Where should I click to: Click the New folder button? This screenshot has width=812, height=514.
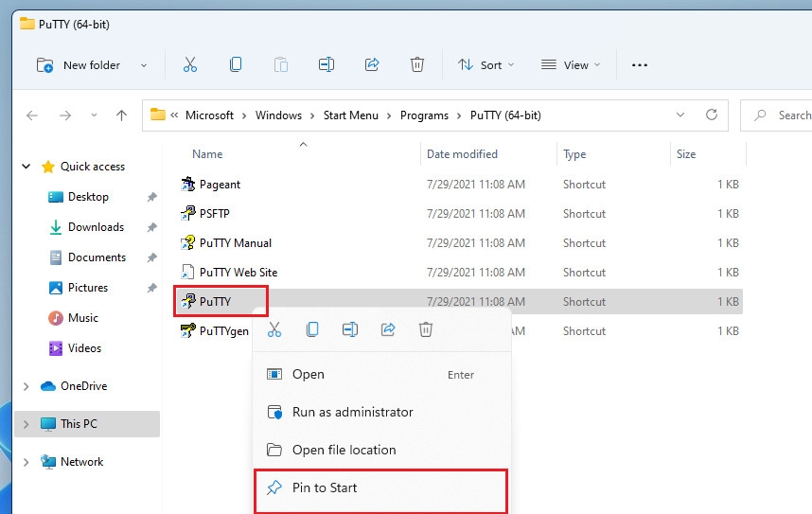pos(79,65)
